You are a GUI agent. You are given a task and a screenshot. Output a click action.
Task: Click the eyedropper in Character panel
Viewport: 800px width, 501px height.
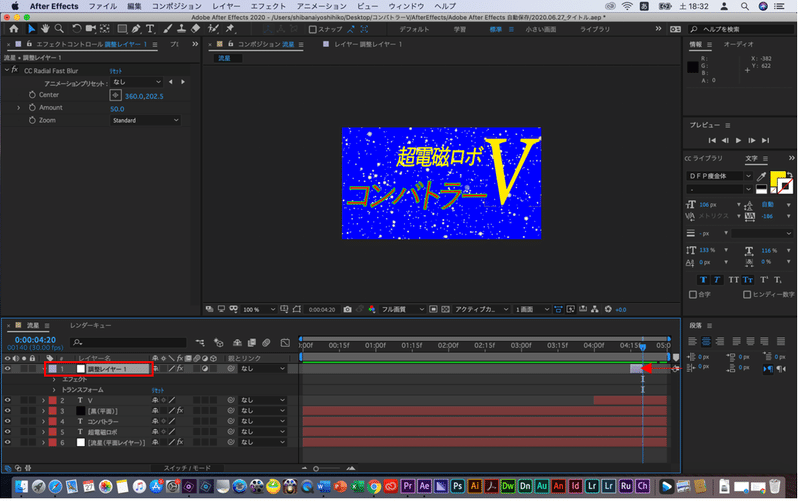click(x=761, y=177)
